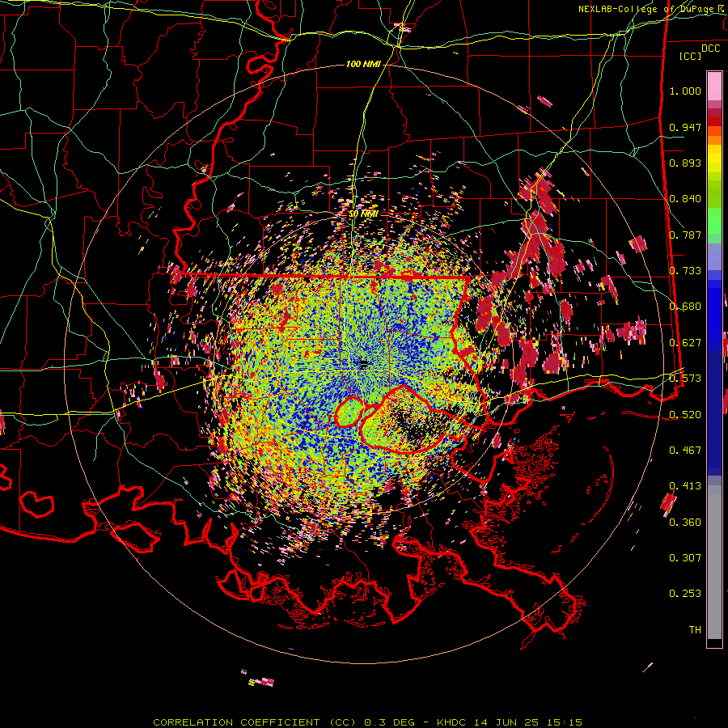Click the 0.680 scale value
The image size is (728, 728).
pos(685,307)
